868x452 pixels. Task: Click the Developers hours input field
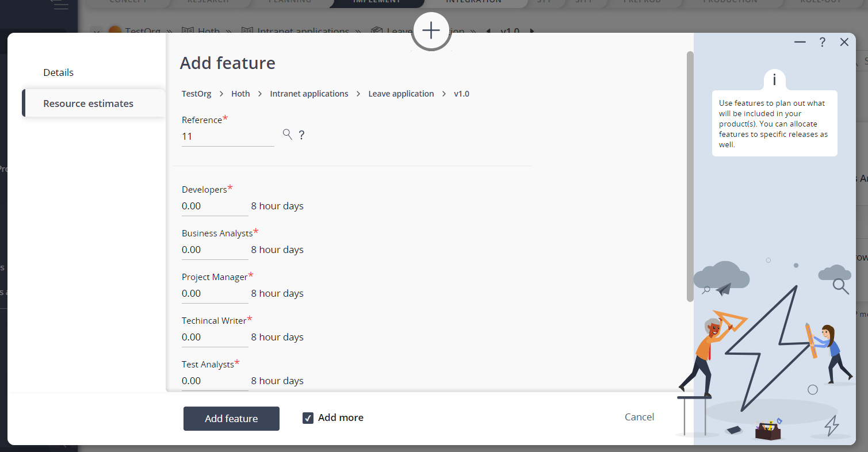[x=215, y=205]
